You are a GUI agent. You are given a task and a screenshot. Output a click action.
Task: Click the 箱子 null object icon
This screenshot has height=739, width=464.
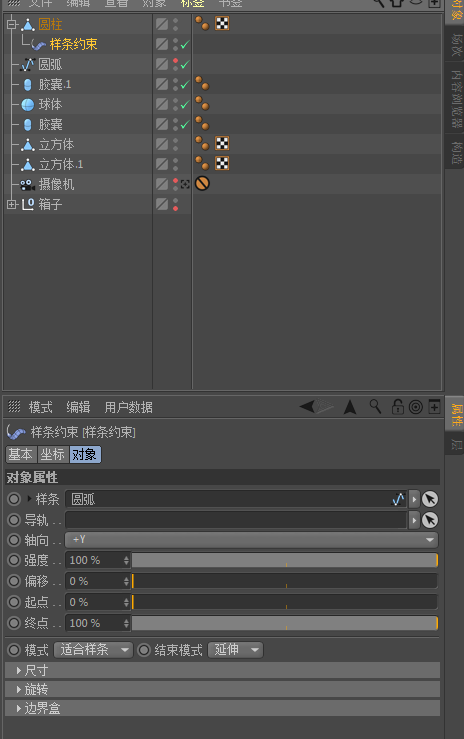28,205
